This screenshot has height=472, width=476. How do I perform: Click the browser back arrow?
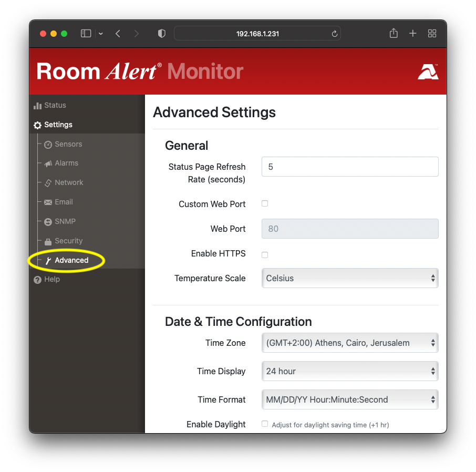coord(118,34)
